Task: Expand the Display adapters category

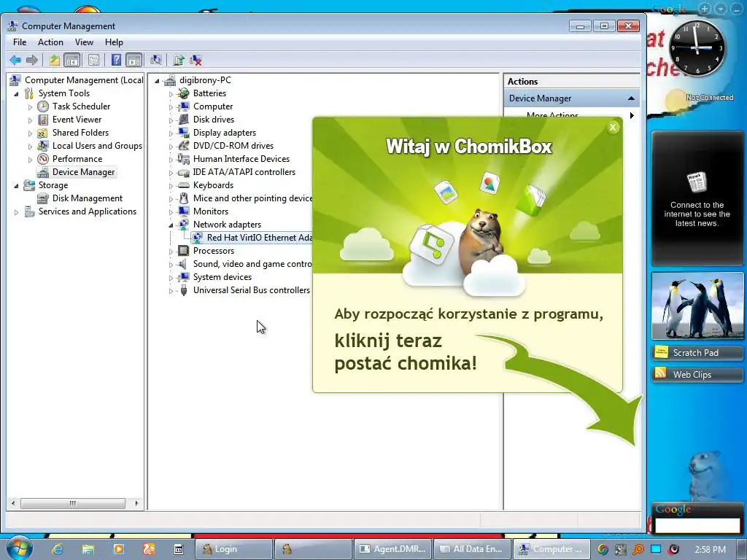Action: (x=171, y=133)
